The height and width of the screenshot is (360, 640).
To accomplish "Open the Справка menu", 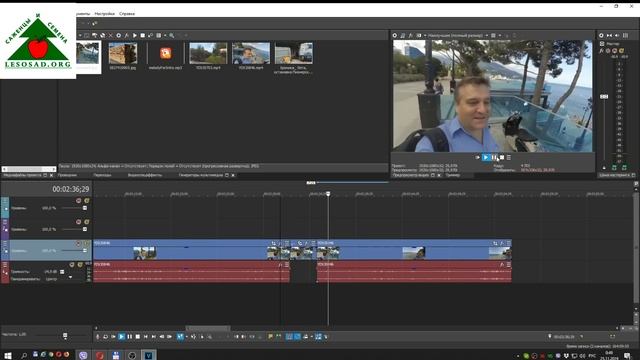I will [127, 13].
